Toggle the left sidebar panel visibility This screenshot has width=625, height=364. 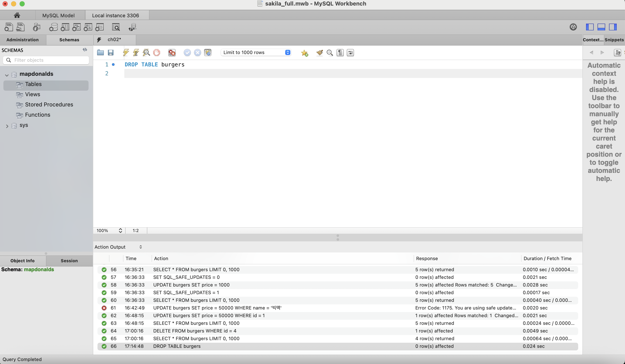590,27
